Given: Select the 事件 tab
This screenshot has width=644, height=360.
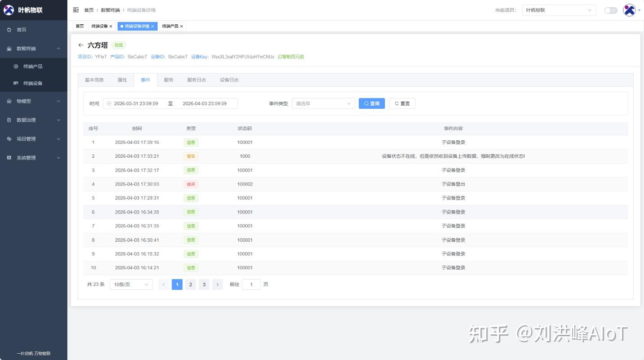Looking at the screenshot, I should (x=146, y=80).
